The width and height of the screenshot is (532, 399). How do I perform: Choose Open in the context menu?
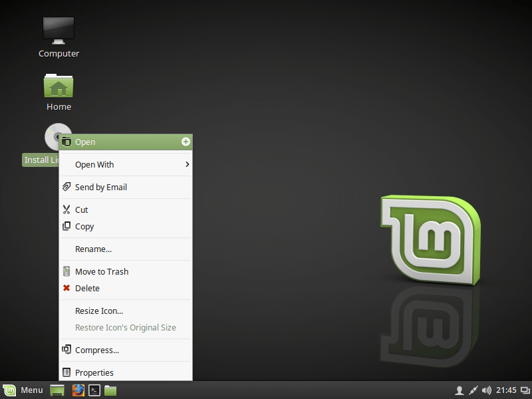tap(126, 142)
